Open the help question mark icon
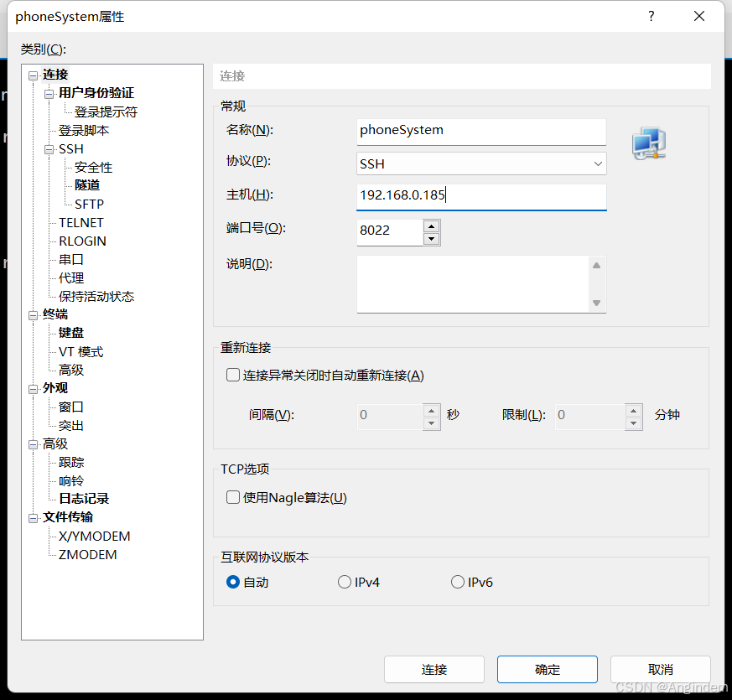Viewport: 732px width, 700px height. point(652,16)
